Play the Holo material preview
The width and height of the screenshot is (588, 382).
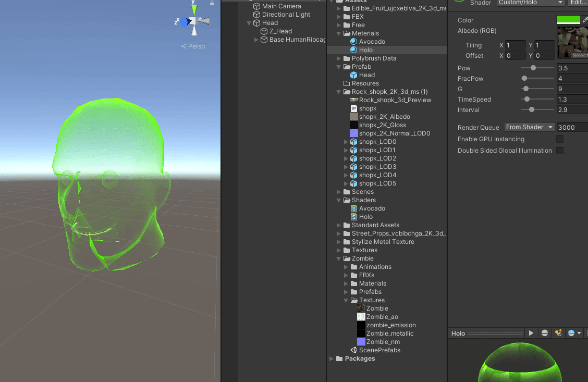[x=531, y=333]
